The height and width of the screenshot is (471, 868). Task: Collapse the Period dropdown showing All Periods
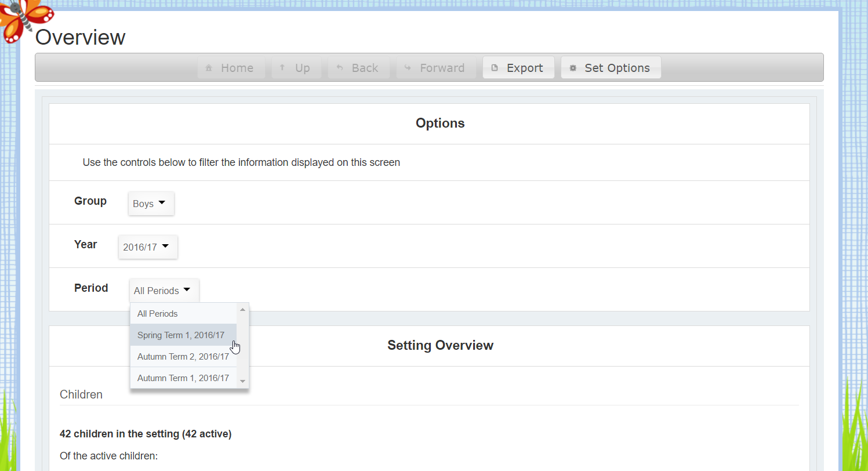[x=164, y=291]
